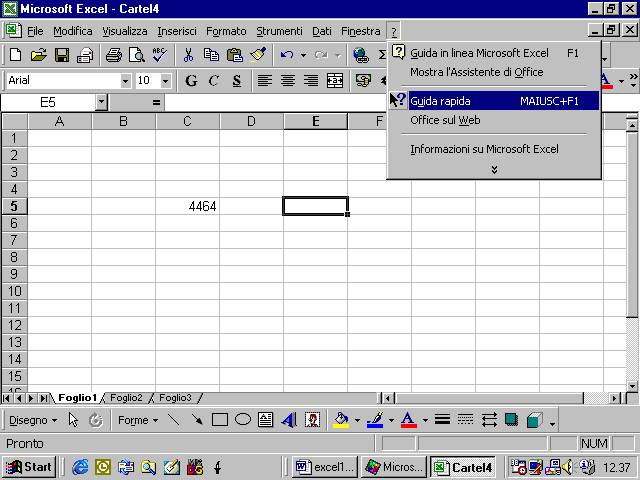Apply the yellow fill color bucket

(x=341, y=420)
